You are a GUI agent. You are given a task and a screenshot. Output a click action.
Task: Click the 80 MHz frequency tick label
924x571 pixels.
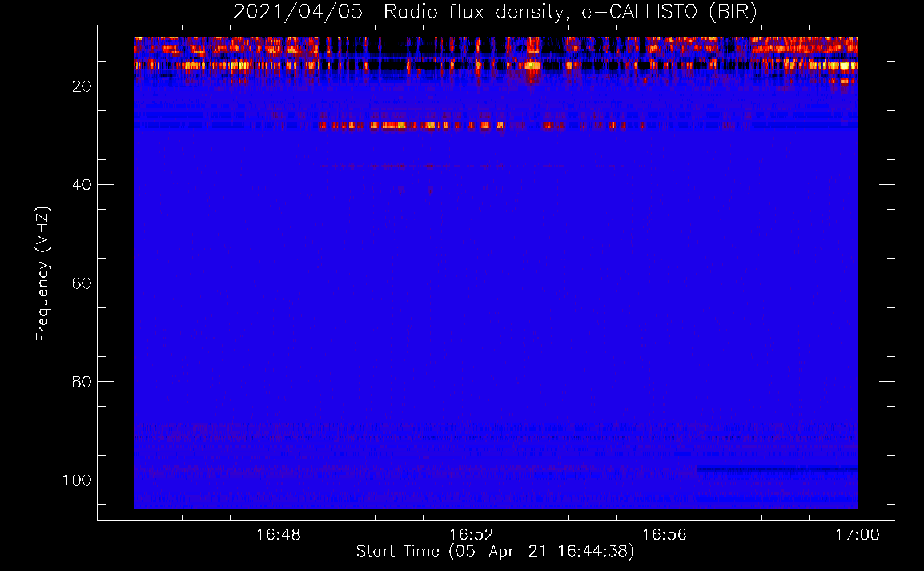(x=82, y=381)
